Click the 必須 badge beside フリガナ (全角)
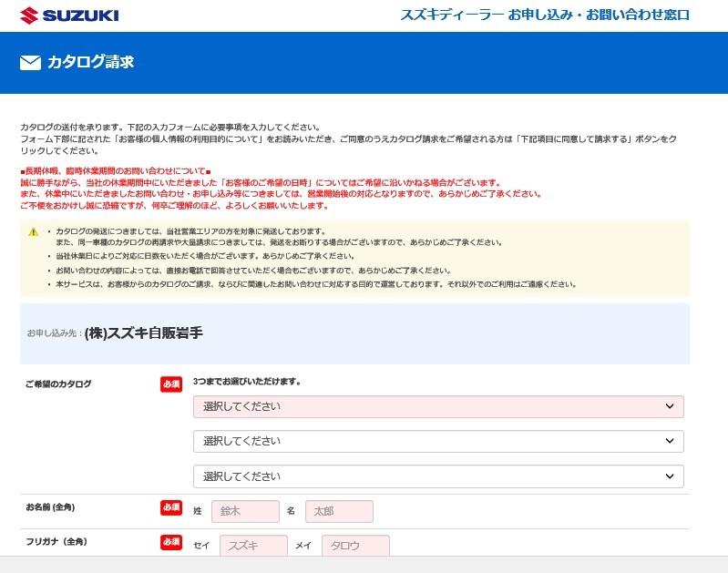 [x=171, y=542]
